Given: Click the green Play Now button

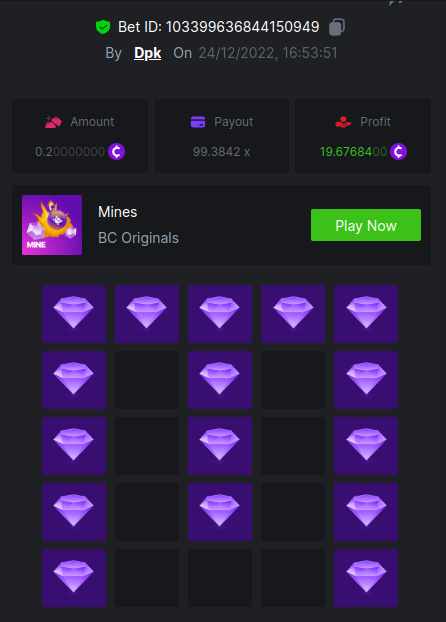Looking at the screenshot, I should point(366,225).
